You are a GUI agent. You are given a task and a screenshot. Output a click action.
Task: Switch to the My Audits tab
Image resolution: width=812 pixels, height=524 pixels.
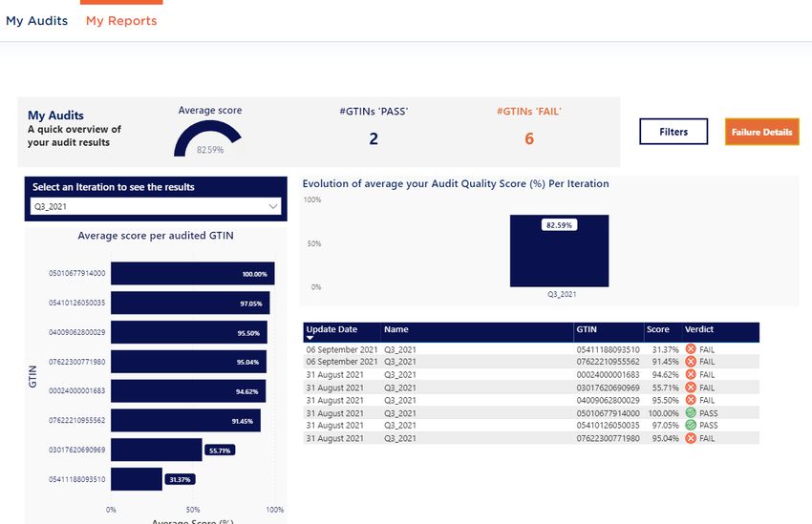(36, 20)
